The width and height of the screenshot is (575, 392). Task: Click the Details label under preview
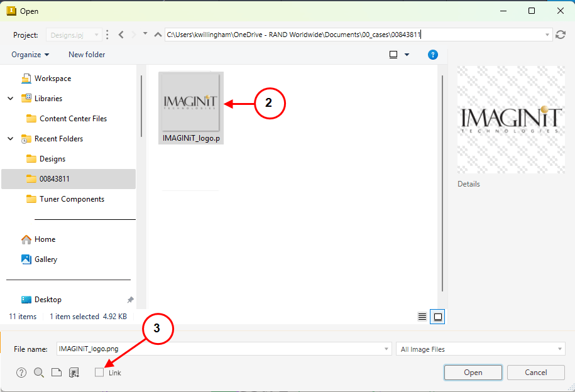pyautogui.click(x=469, y=184)
